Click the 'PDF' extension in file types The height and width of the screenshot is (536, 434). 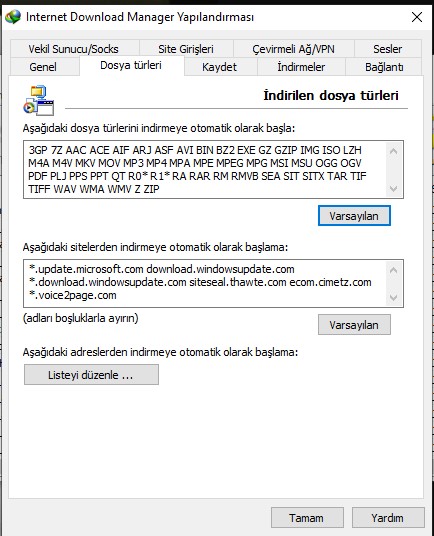click(x=38, y=176)
